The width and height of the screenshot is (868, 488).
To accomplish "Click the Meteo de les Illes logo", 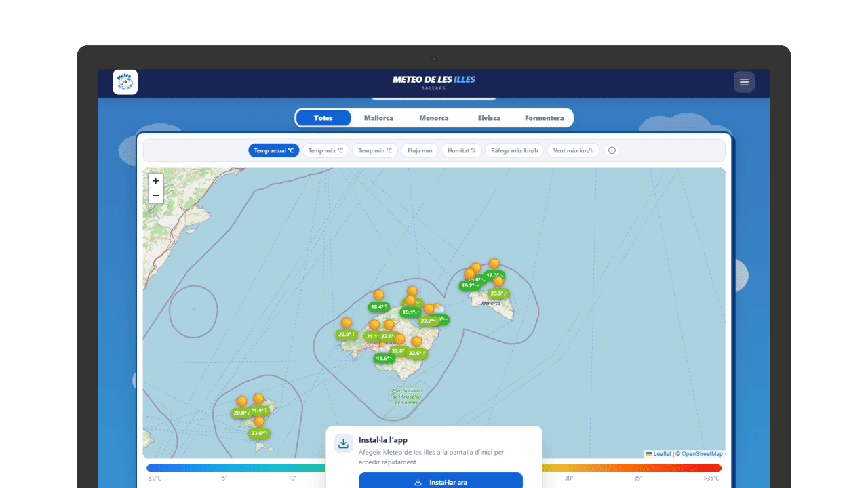I will pos(125,82).
